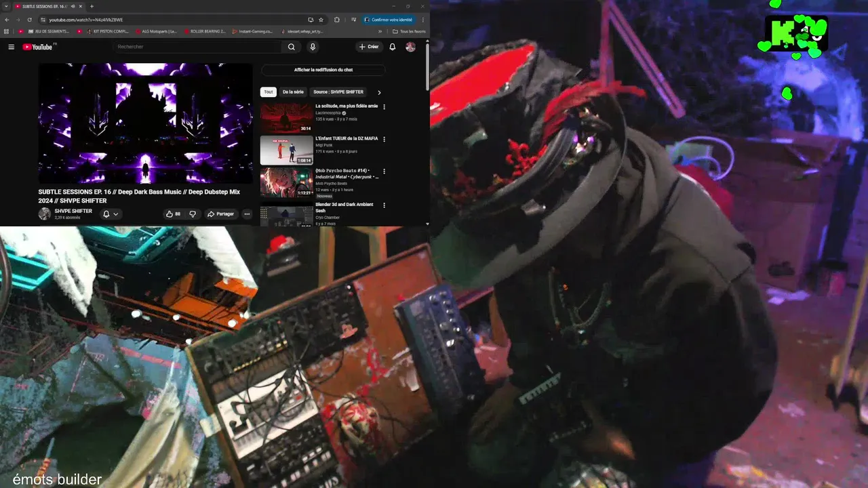View site information icon beside URL
The image size is (868, 488).
tap(43, 20)
